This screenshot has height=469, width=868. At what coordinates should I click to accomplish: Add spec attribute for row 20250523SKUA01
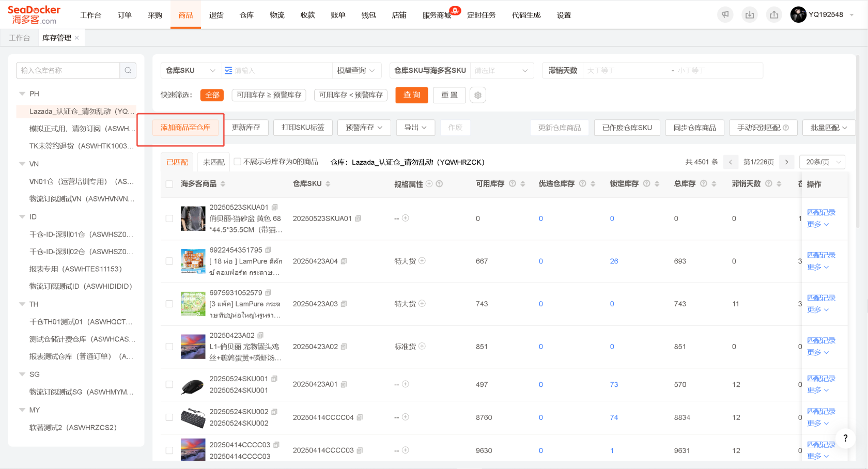(406, 218)
